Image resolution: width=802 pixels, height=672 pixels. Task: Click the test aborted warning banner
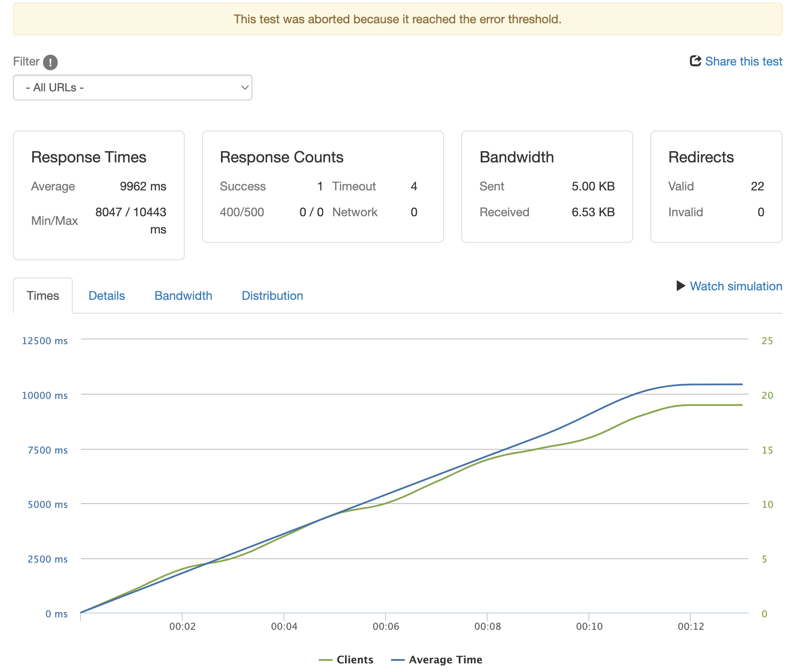tap(397, 19)
